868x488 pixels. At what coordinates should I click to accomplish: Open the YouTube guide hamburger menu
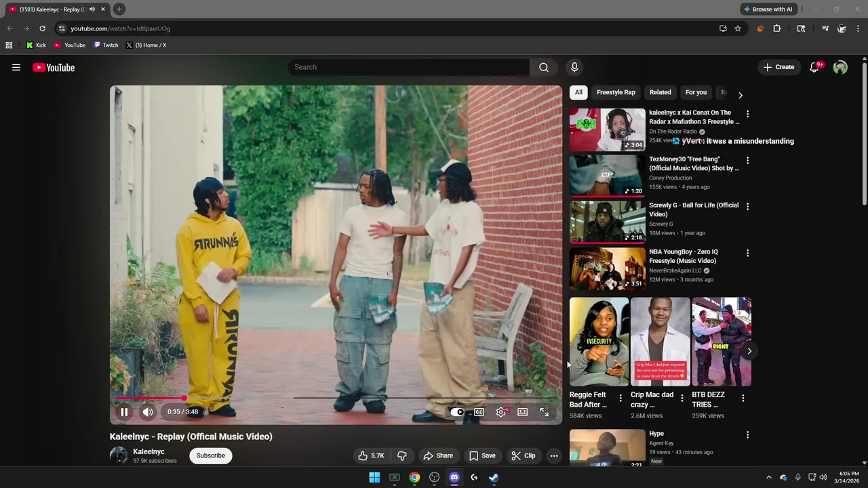16,67
